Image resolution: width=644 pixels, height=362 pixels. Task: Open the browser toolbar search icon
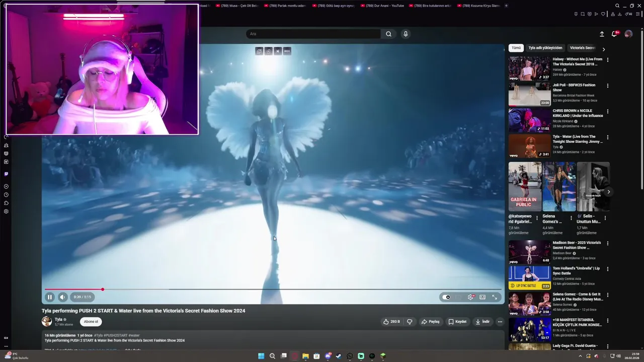pos(617,6)
